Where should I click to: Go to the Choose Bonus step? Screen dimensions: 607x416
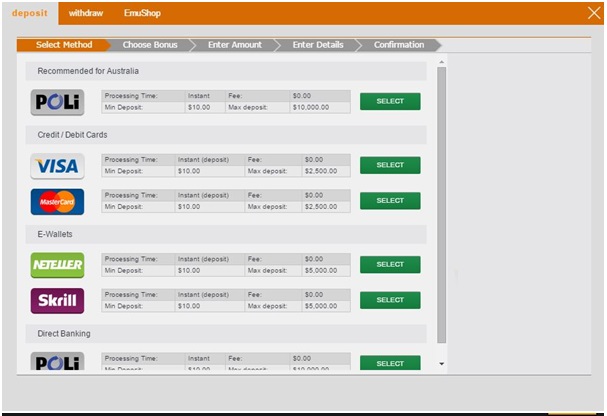tap(150, 45)
